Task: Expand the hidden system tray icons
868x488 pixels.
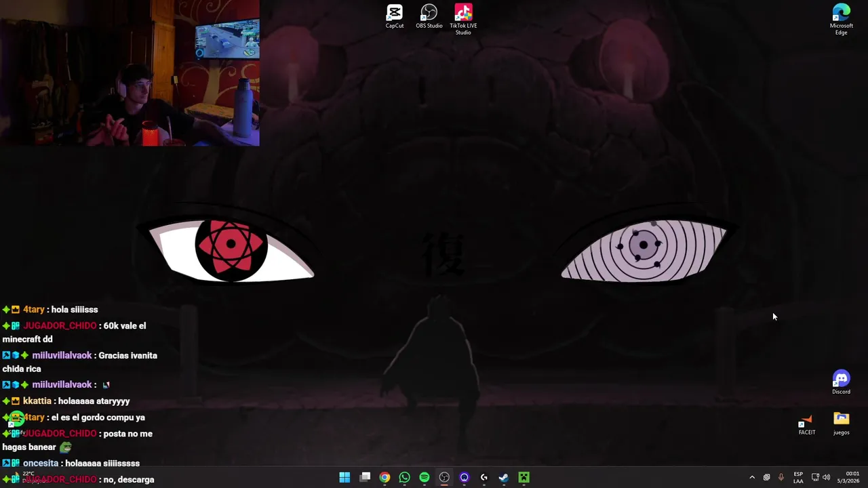Action: point(752,478)
